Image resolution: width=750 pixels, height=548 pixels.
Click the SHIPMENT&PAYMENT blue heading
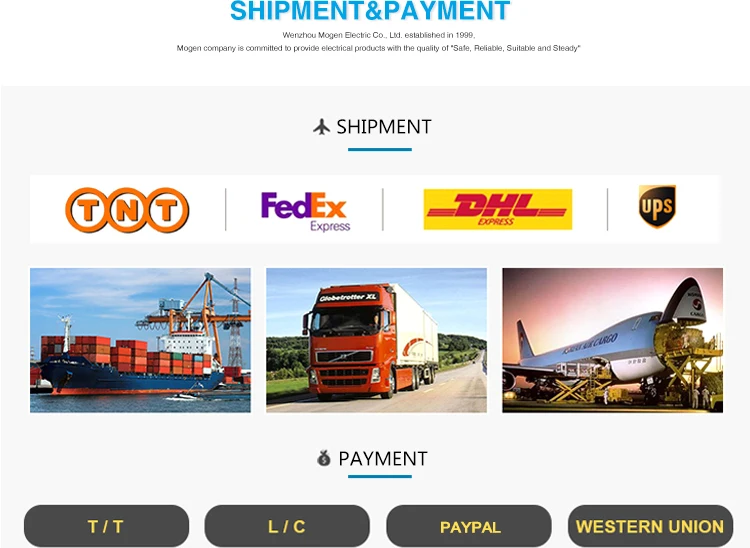(370, 11)
